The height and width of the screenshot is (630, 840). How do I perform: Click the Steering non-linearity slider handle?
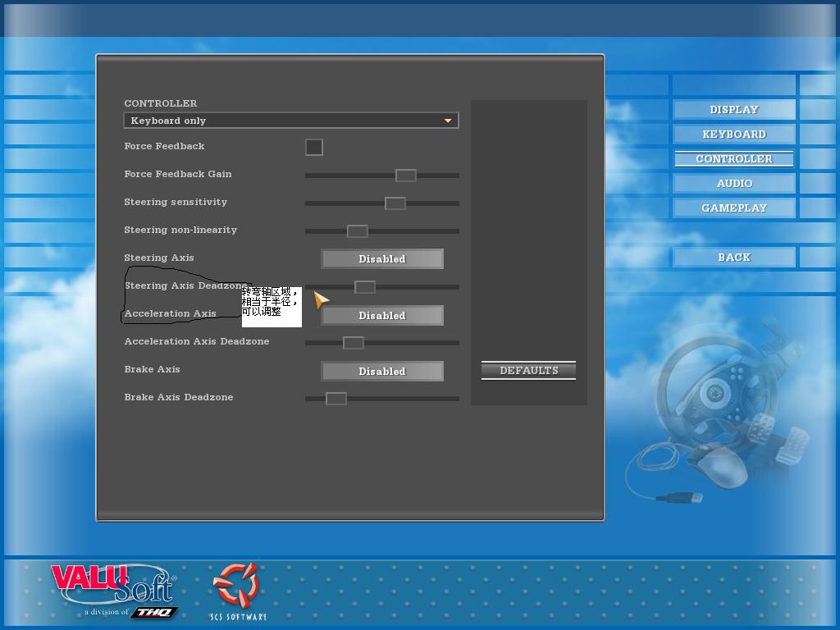(357, 231)
